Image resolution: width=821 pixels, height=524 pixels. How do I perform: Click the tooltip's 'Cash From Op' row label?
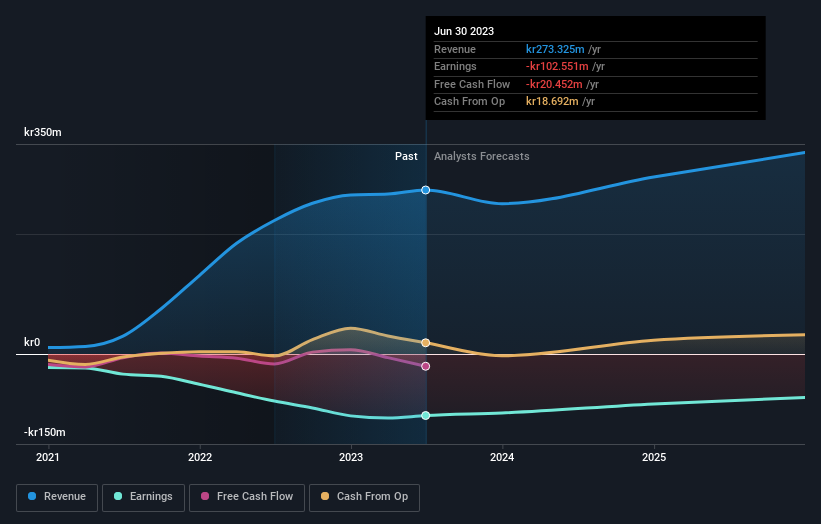click(470, 102)
